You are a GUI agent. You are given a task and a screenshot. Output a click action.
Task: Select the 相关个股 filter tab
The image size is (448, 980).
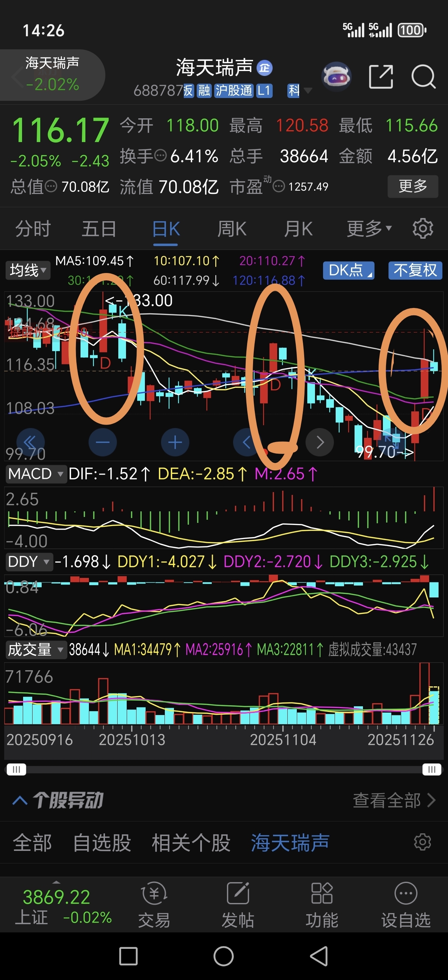tap(191, 842)
